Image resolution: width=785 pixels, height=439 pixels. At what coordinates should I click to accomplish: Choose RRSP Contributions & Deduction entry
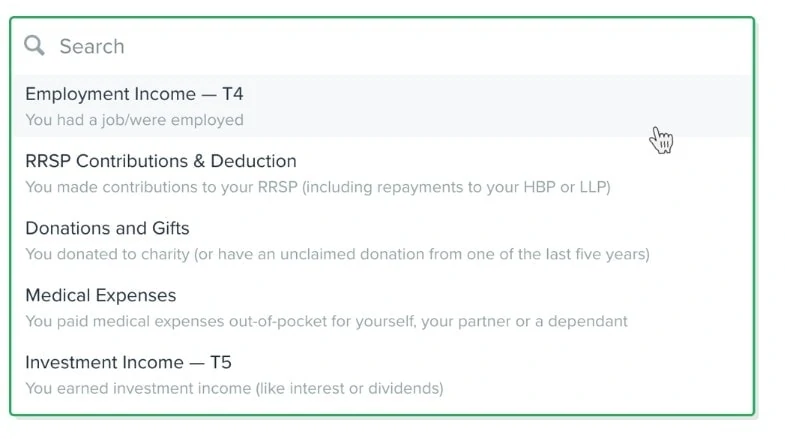click(x=160, y=161)
